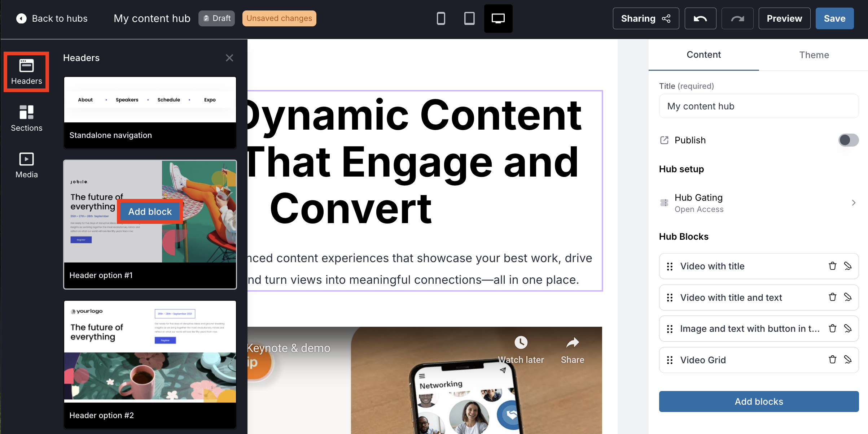Screen dimensions: 868x434
Task: Edit the Image and text with button block
Action: point(848,329)
